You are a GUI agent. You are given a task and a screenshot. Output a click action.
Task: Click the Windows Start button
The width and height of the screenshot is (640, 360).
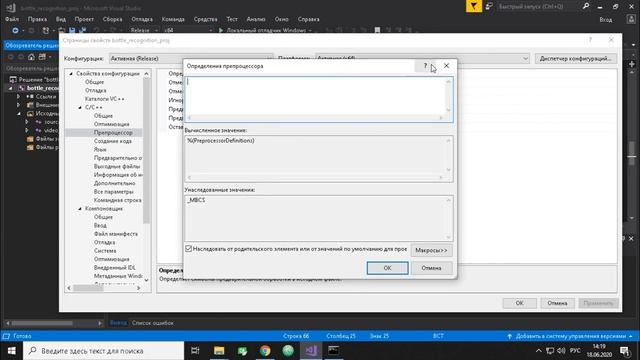click(x=11, y=351)
